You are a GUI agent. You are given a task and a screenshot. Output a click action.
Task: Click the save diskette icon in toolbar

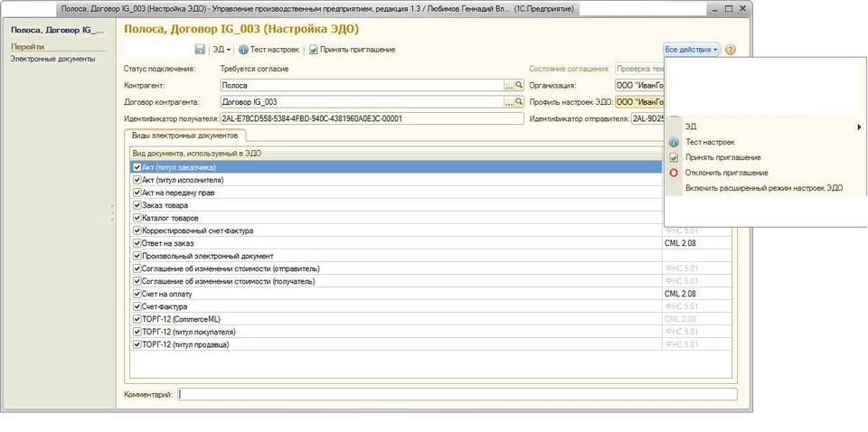pos(200,50)
